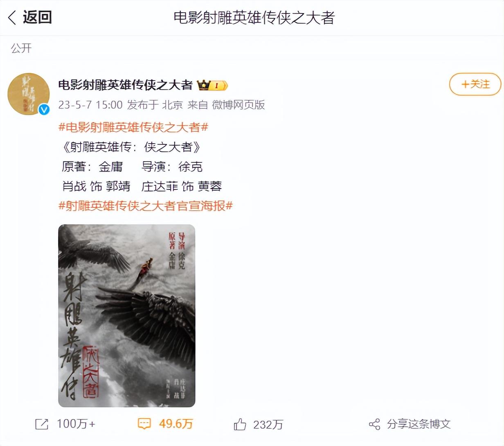Image resolution: width=504 pixels, height=446 pixels.
Task: Tap the share icon beside 分享这条博文
Action: (374, 424)
